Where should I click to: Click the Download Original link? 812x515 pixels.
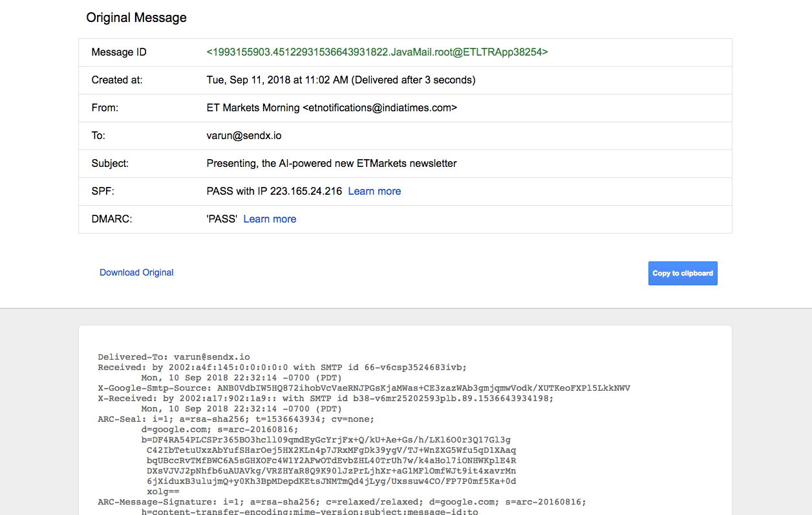[x=136, y=272]
